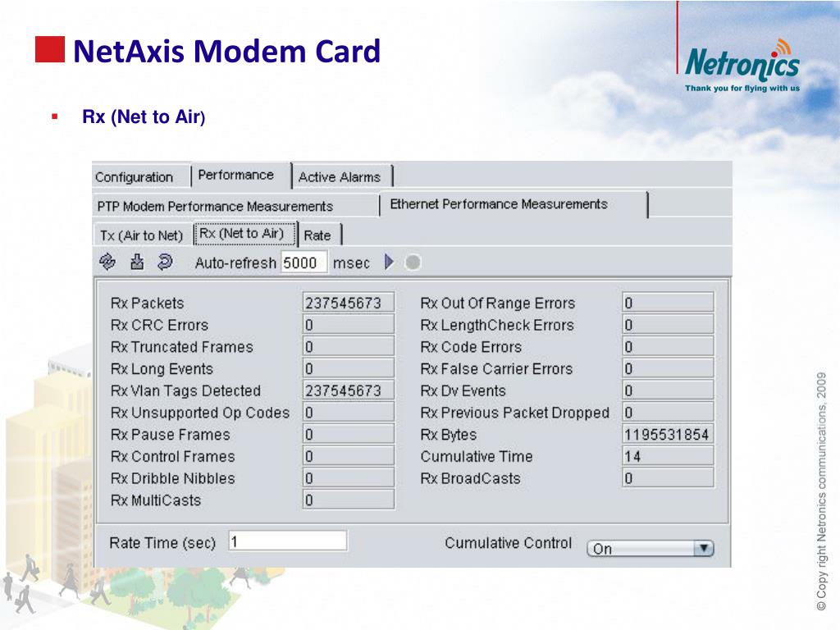The height and width of the screenshot is (630, 840).
Task: Select the Rx (Net to Air) tab
Action: tap(244, 234)
